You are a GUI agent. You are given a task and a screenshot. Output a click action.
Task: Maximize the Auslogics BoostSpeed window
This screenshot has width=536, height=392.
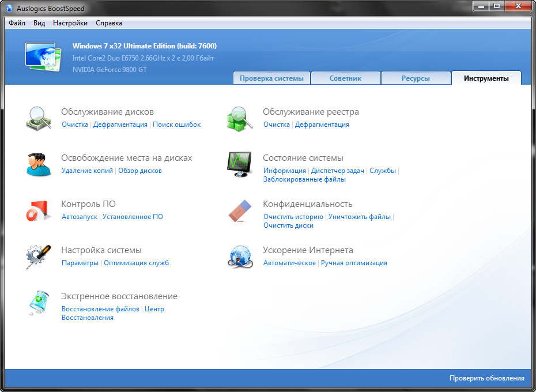[x=497, y=6]
